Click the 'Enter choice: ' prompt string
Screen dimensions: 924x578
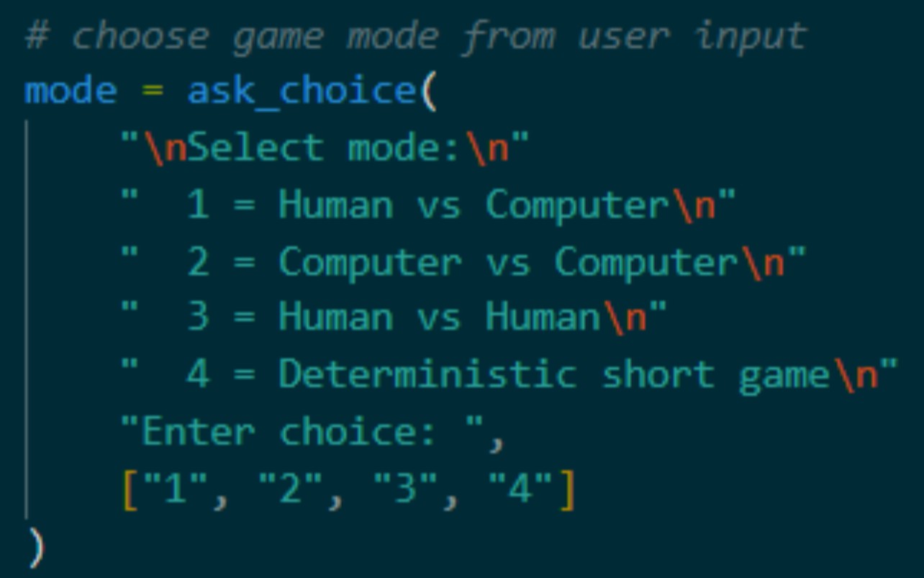click(x=301, y=432)
